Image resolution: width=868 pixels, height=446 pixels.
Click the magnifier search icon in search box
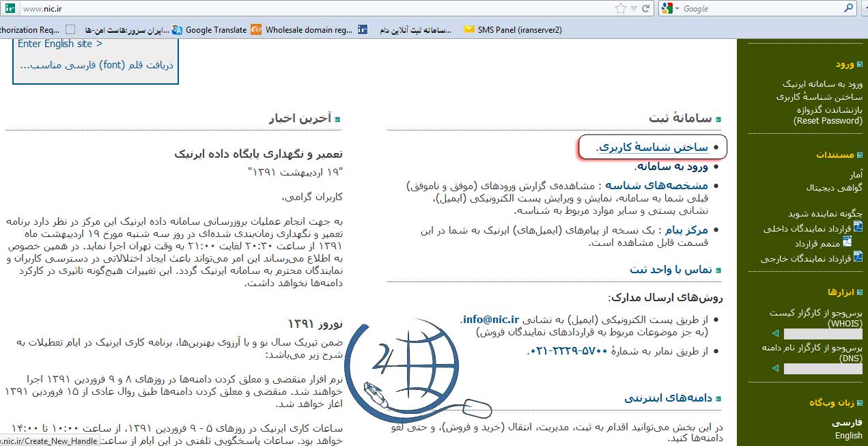point(849,9)
